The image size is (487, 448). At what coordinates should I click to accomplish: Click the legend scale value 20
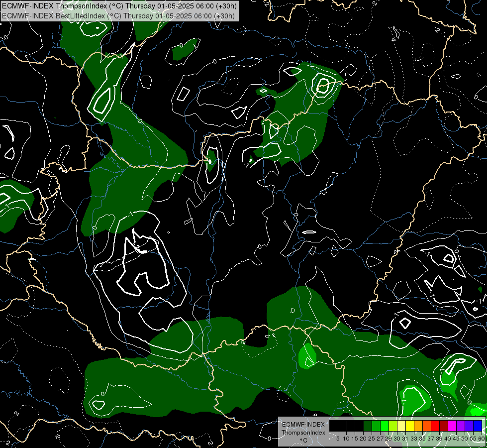(x=364, y=439)
